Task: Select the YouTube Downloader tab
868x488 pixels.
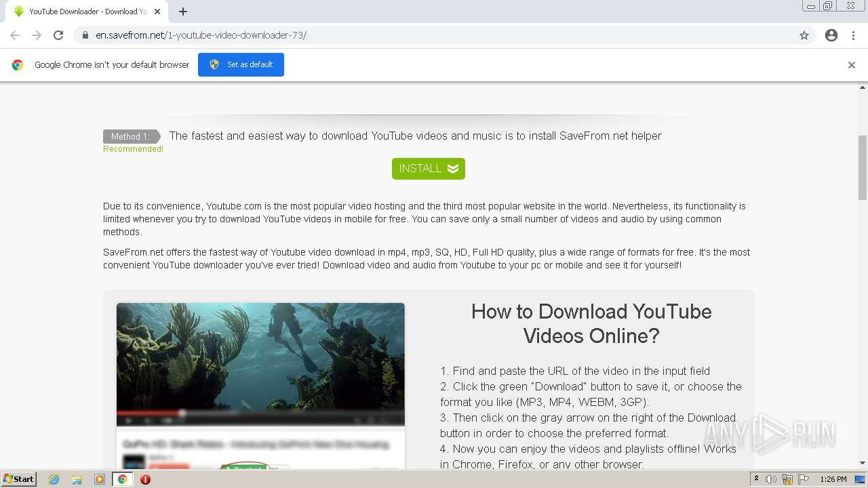Action: 87,12
